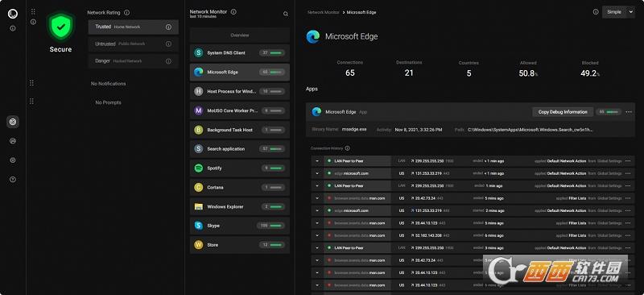Open the search icon in Network Monitor
This screenshot has height=295, width=644.
(x=286, y=14)
